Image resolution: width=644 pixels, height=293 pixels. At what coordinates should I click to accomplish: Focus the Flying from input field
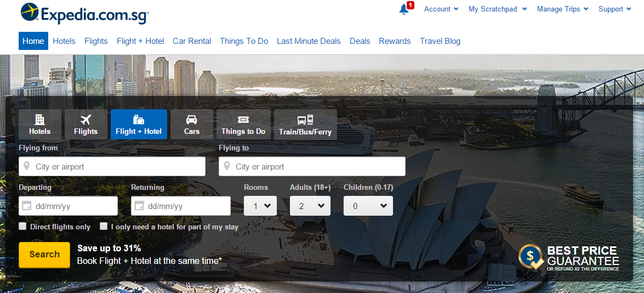[x=112, y=166]
